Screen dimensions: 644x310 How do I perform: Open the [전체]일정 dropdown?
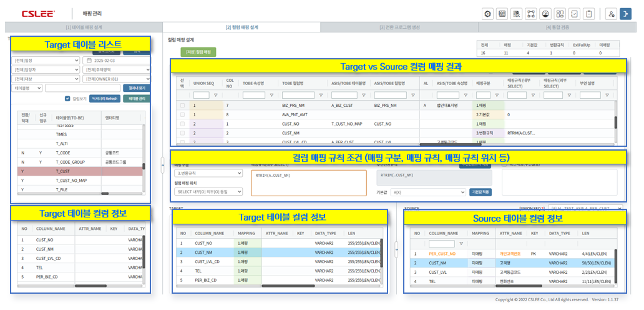46,61
